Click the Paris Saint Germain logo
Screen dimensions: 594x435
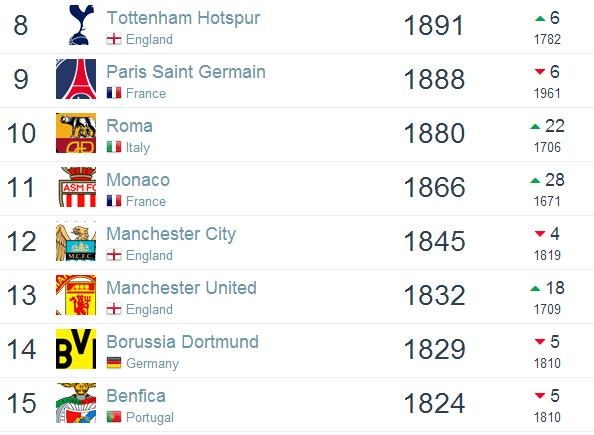tap(76, 79)
